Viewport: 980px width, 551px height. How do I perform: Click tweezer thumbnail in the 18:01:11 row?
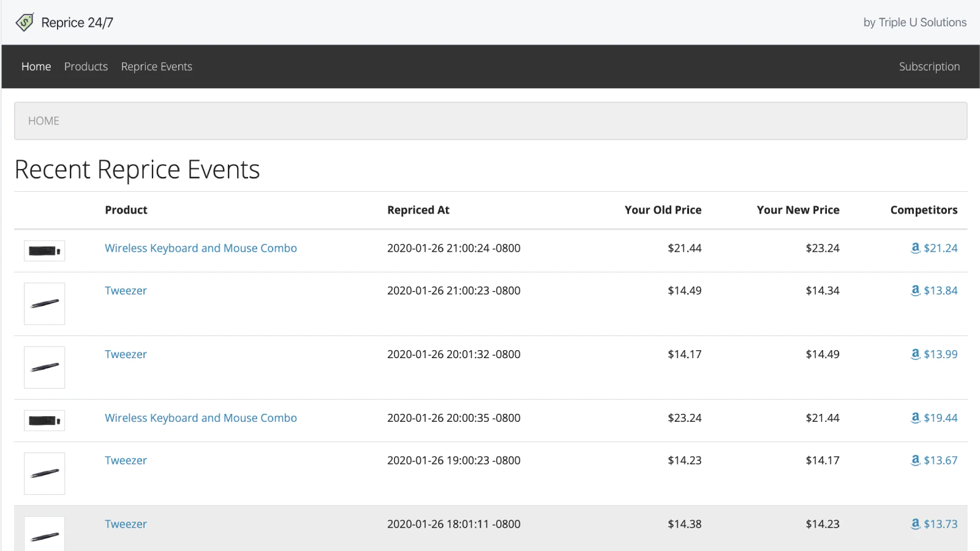pyautogui.click(x=44, y=534)
